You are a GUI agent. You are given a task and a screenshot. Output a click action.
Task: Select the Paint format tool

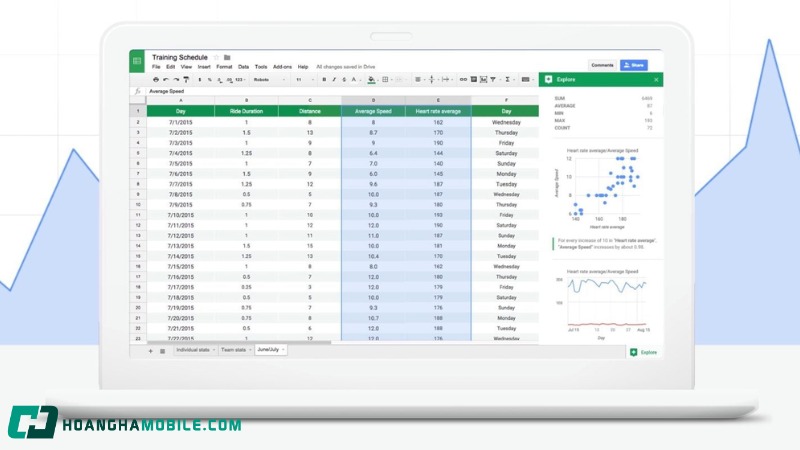point(186,80)
